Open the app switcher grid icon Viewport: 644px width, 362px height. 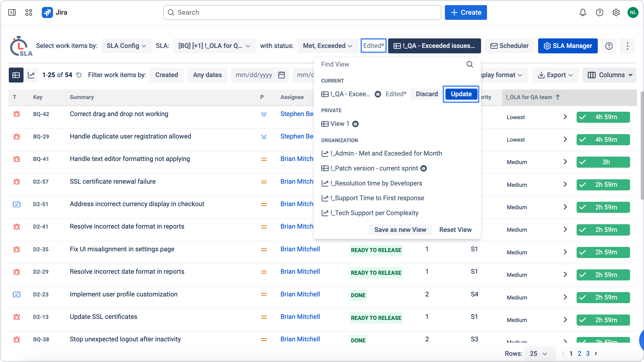pyautogui.click(x=29, y=12)
